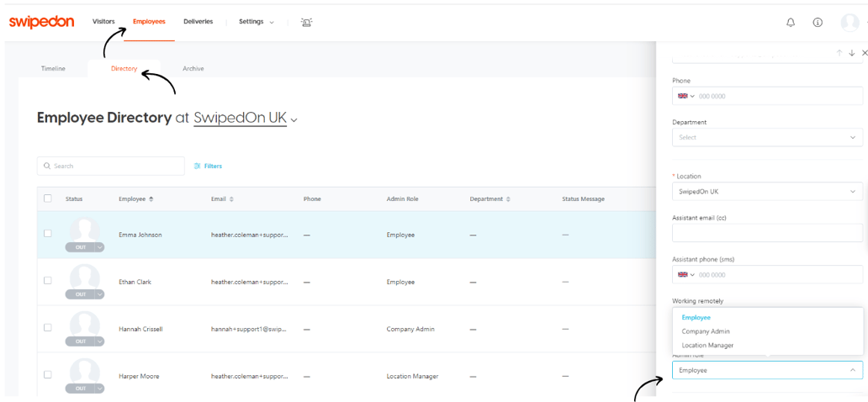Open the Deliveries menu
Viewport: 868px width, 402px height.
coord(198,22)
